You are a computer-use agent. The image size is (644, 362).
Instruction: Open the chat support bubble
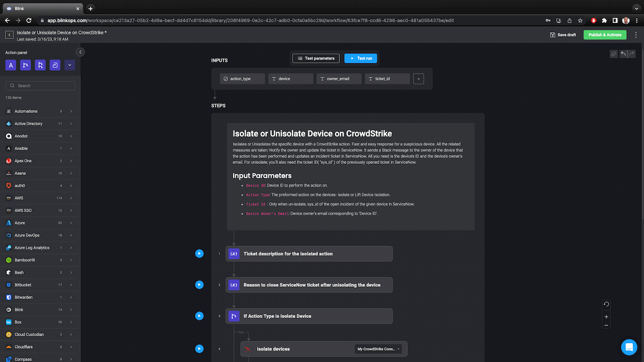click(x=629, y=347)
